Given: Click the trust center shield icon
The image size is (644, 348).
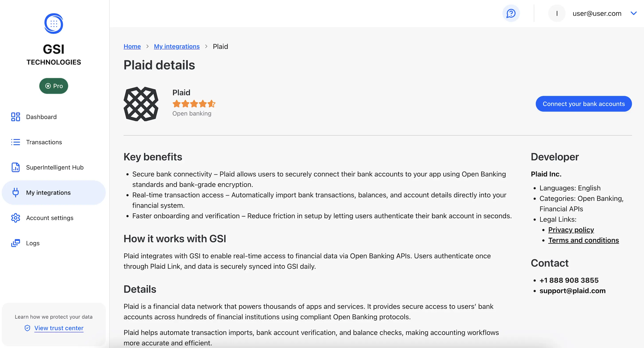Looking at the screenshot, I should click(x=27, y=328).
